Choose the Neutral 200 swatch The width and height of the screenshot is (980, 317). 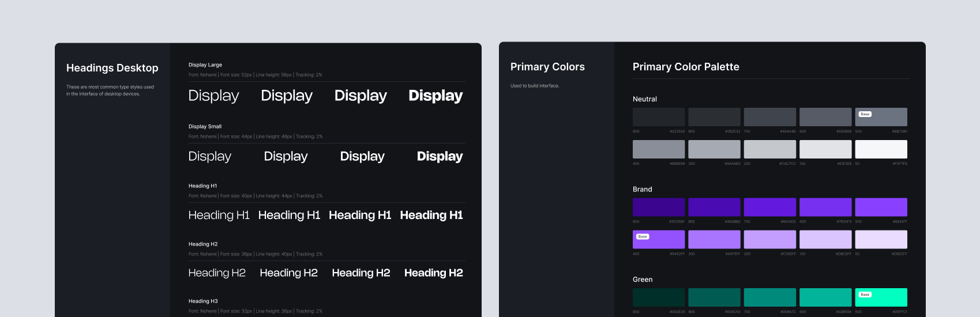[770, 149]
